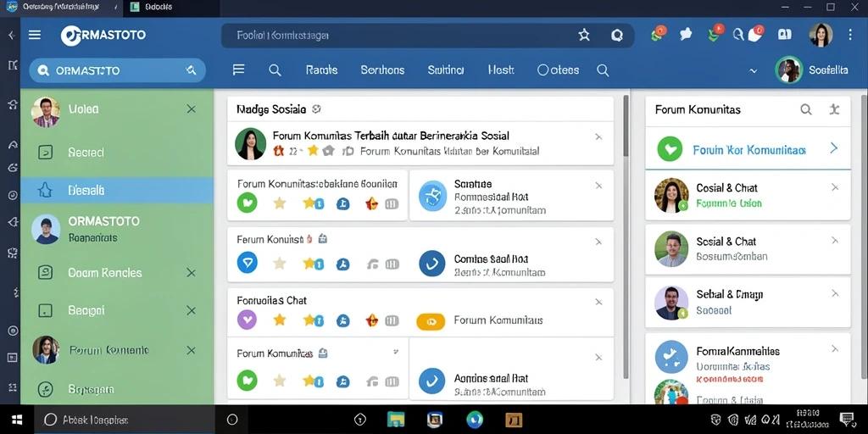The image size is (868, 434).
Task: Select the Secred sidebar item
Action: (117, 153)
